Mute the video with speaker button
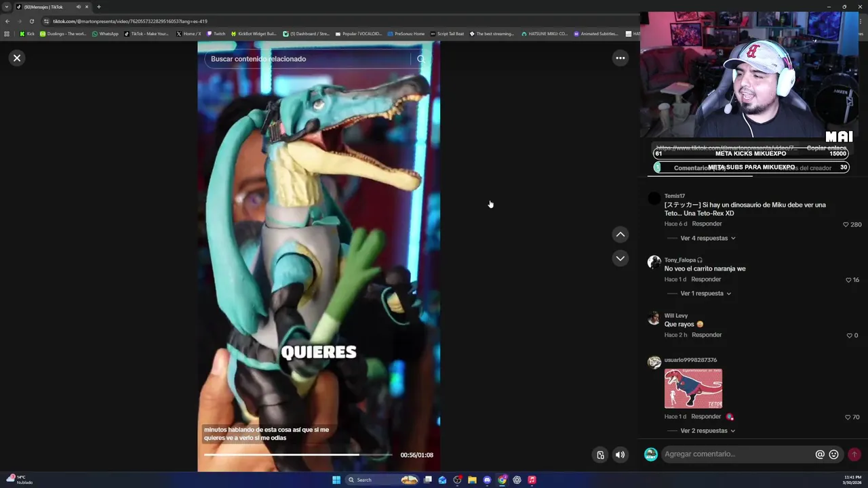 tap(620, 455)
